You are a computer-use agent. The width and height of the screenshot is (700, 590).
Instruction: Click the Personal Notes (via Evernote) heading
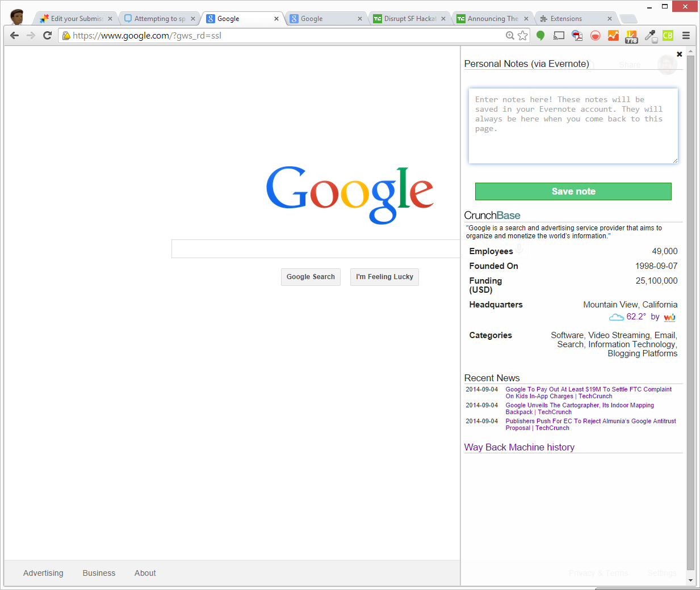click(526, 64)
